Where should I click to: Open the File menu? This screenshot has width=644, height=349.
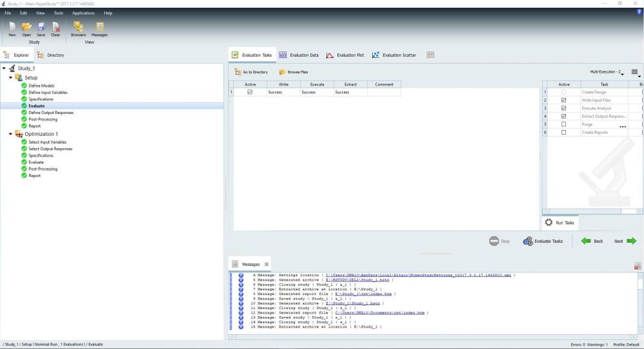8,13
